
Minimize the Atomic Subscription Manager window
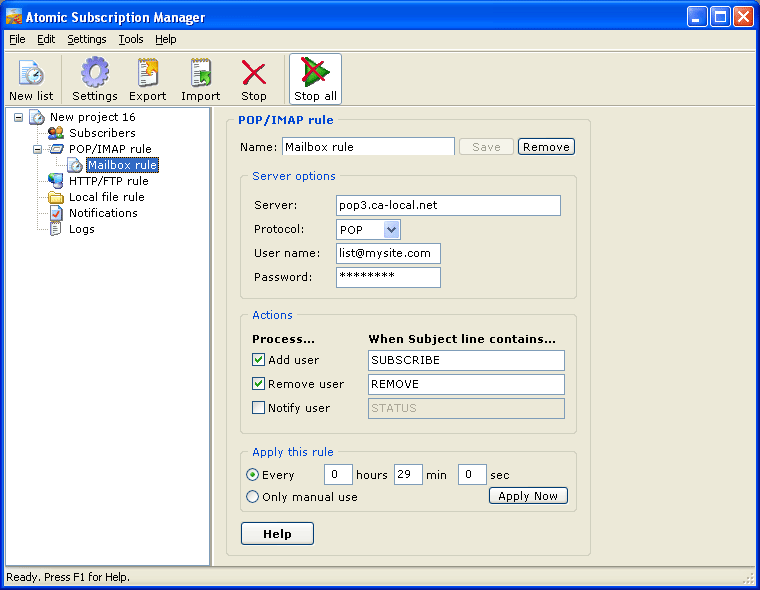(x=697, y=17)
